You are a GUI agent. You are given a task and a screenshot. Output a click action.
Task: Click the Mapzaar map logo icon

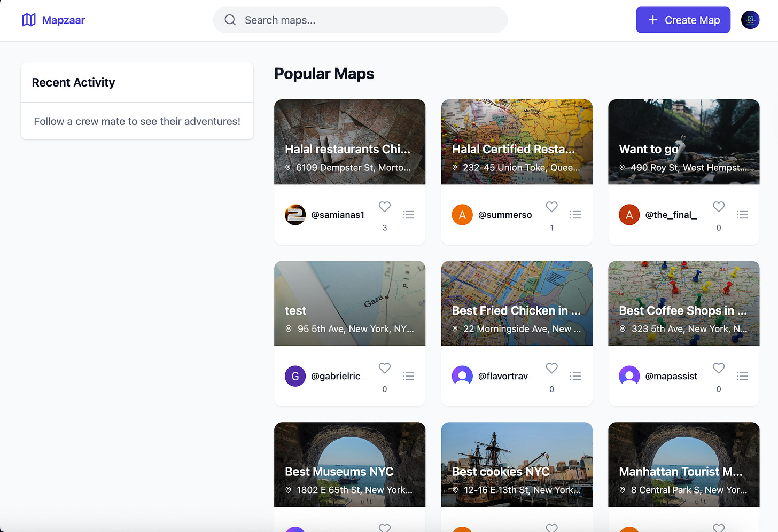[x=29, y=20]
